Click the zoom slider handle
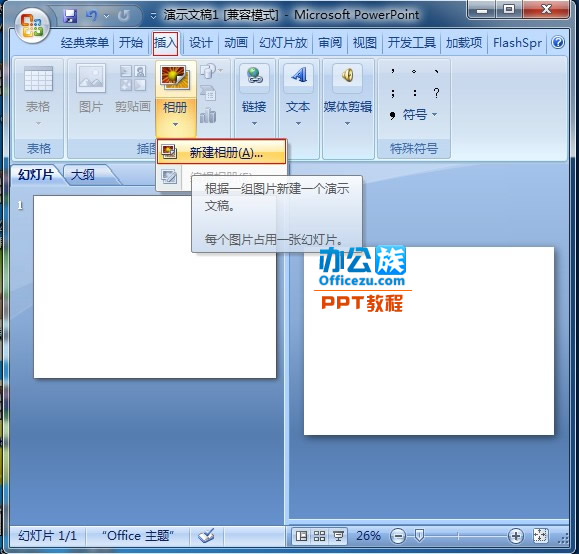Viewport: 579px width, 554px height. point(419,535)
